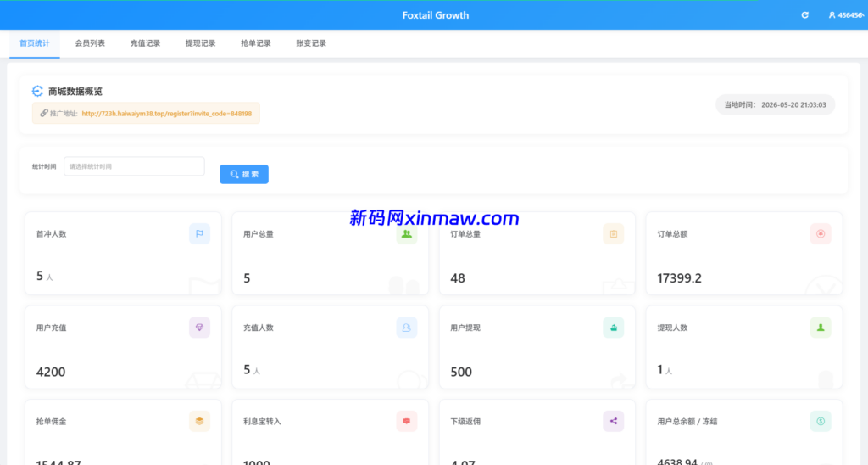
Task: Click the 统计时间 date input field
Action: click(x=134, y=166)
